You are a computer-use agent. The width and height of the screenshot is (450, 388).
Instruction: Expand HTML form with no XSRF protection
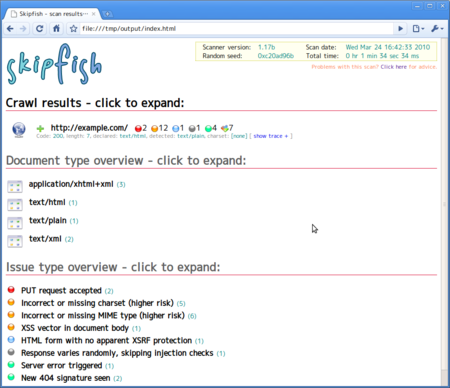pyautogui.click(x=107, y=341)
